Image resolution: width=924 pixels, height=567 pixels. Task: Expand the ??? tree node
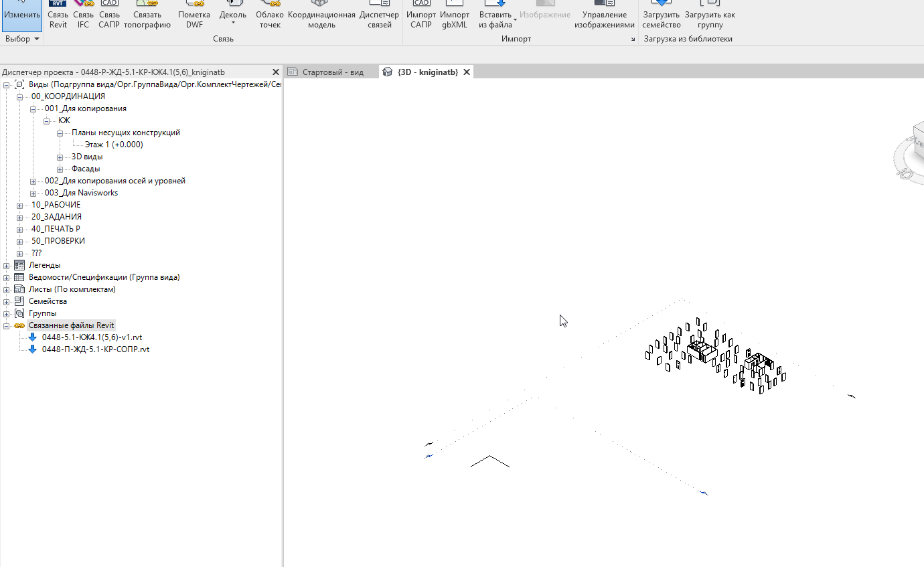click(20, 253)
